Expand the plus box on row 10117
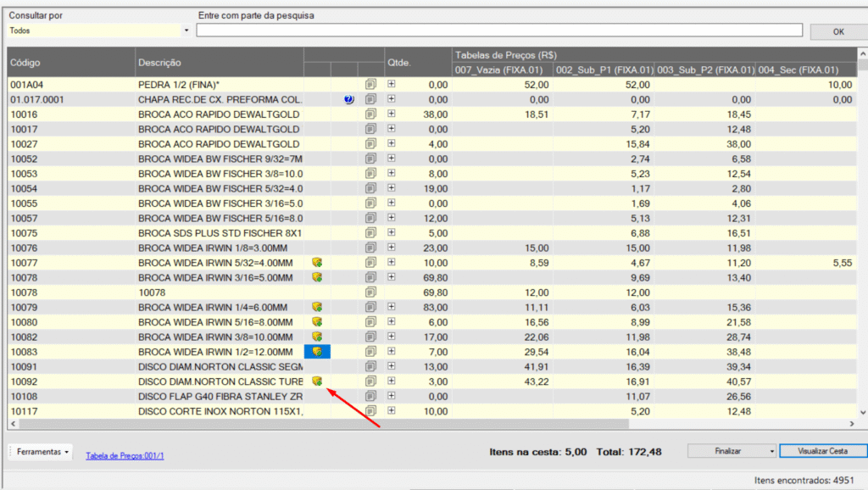This screenshot has width=868, height=490. pos(392,410)
